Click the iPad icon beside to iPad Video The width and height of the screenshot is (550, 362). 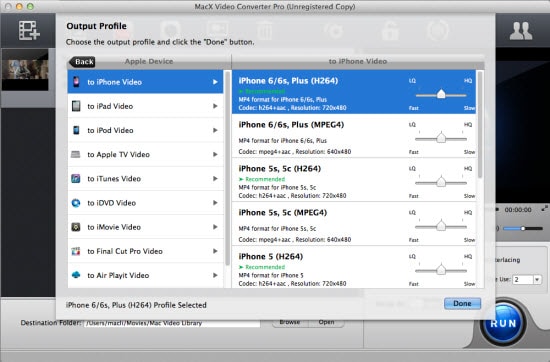point(76,106)
